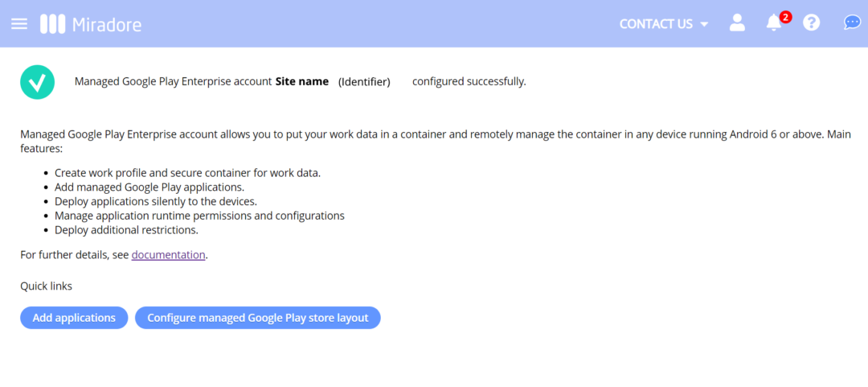Click the green success checkmark icon

[37, 82]
